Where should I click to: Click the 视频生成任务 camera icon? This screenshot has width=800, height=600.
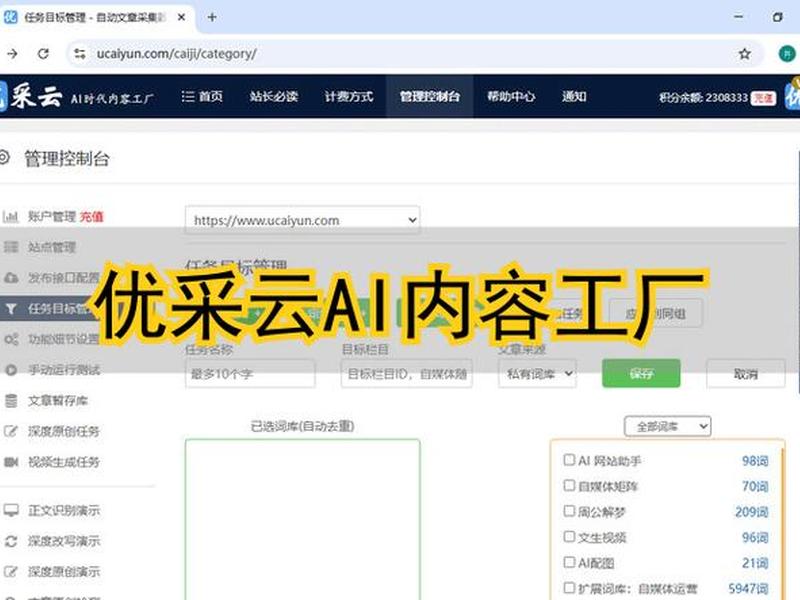[11, 462]
